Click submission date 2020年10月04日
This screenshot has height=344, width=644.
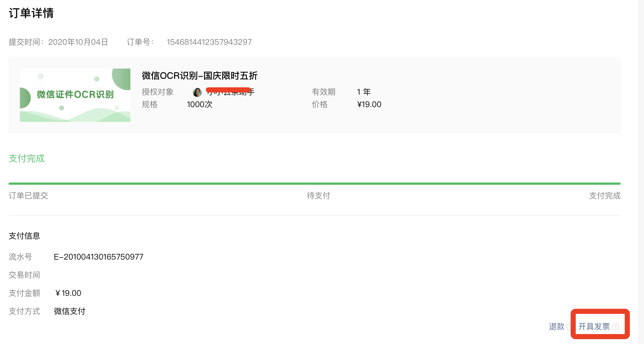coord(78,42)
